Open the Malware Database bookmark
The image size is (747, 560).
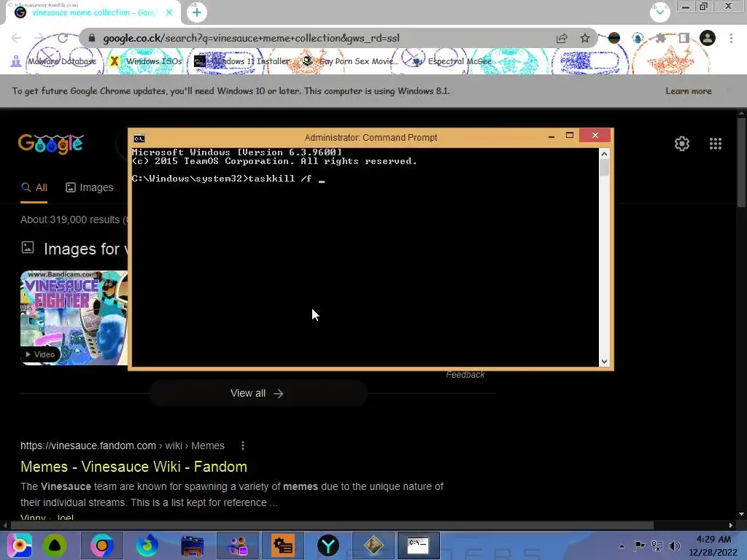tap(54, 61)
